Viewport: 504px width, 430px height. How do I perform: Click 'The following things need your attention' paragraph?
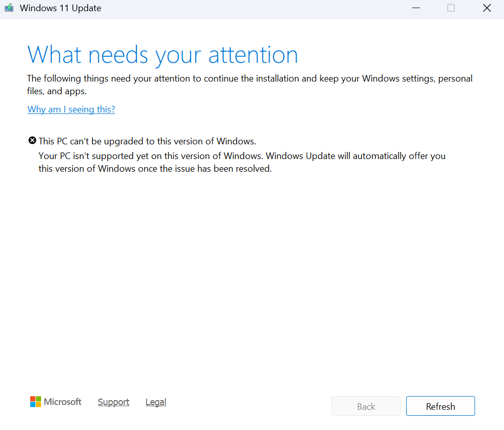click(250, 85)
